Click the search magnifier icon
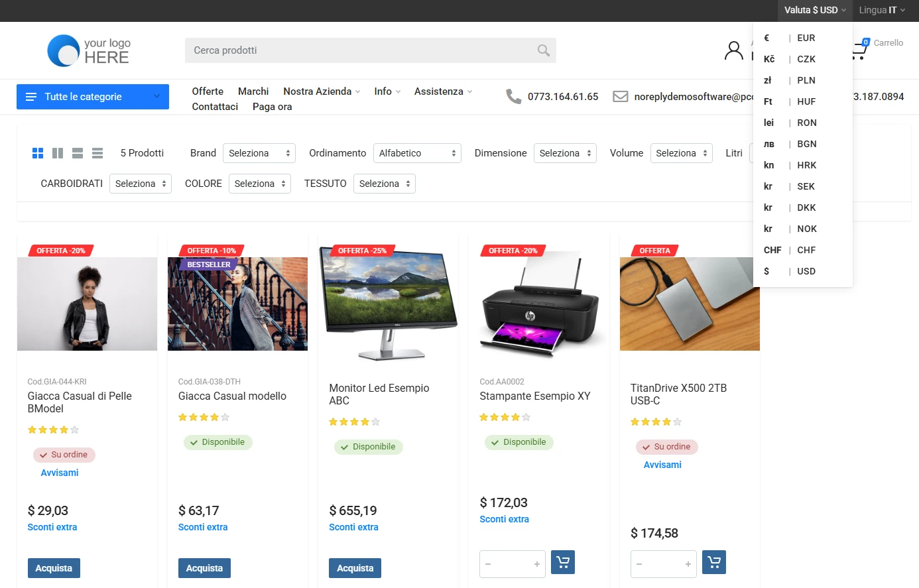The width and height of the screenshot is (919, 588). [x=543, y=50]
